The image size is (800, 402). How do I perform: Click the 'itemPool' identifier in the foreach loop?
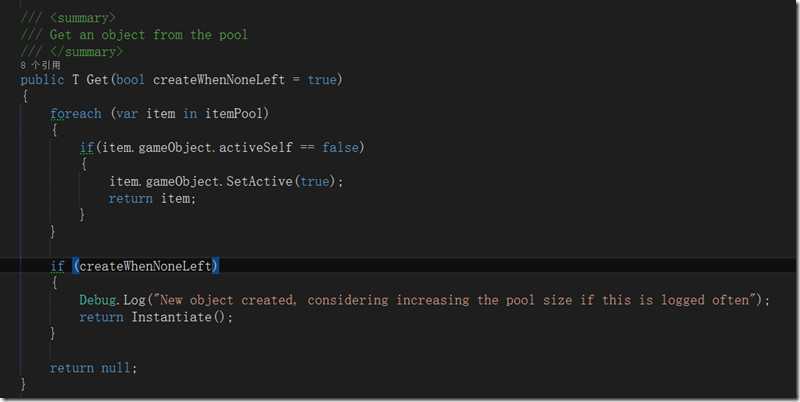[x=234, y=113]
